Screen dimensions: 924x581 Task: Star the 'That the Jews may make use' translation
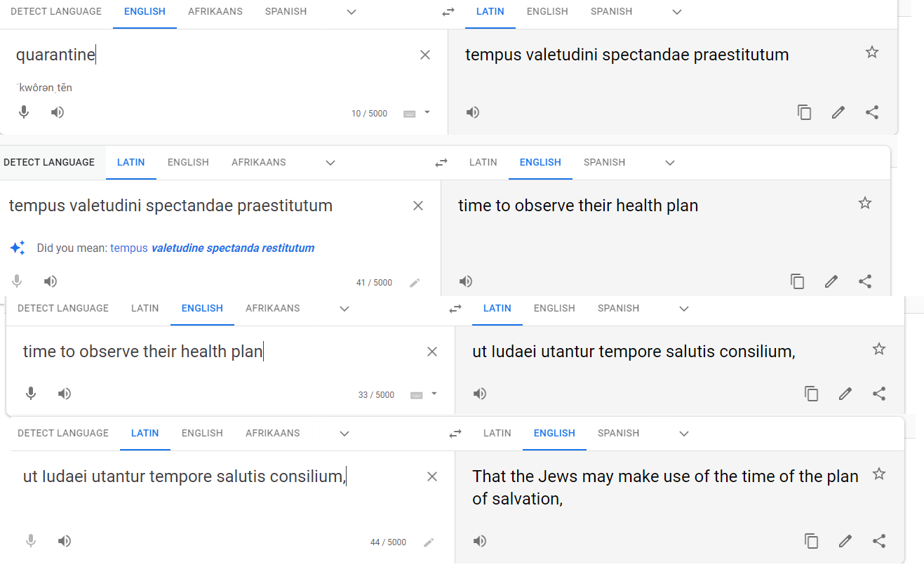(x=879, y=474)
